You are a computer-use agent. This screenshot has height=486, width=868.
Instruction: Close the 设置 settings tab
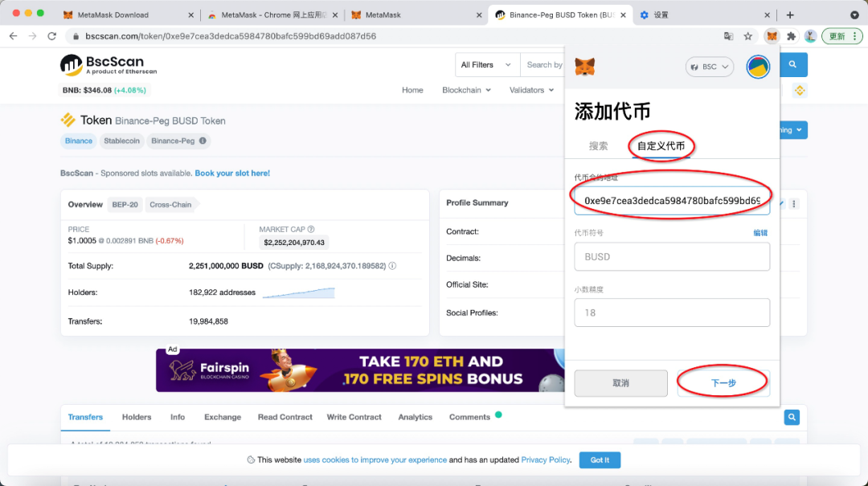click(x=767, y=15)
